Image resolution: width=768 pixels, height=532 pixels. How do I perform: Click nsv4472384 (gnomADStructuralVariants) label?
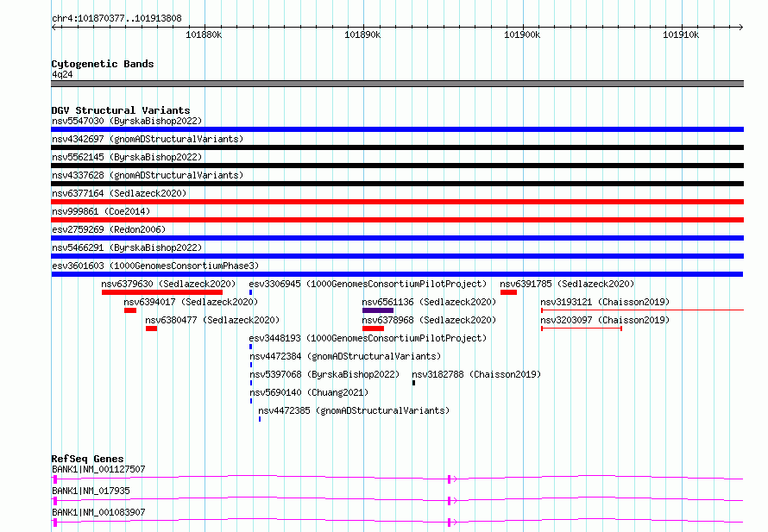[345, 356]
